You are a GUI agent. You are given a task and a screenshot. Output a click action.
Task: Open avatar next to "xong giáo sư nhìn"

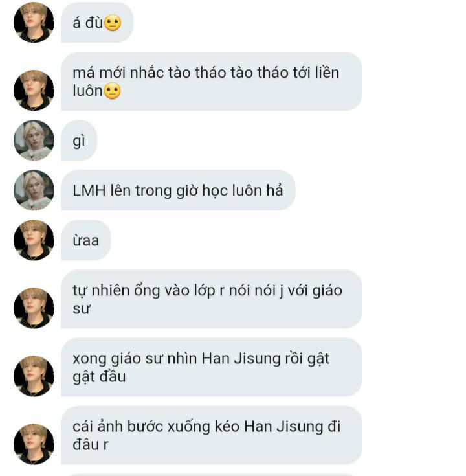34,376
